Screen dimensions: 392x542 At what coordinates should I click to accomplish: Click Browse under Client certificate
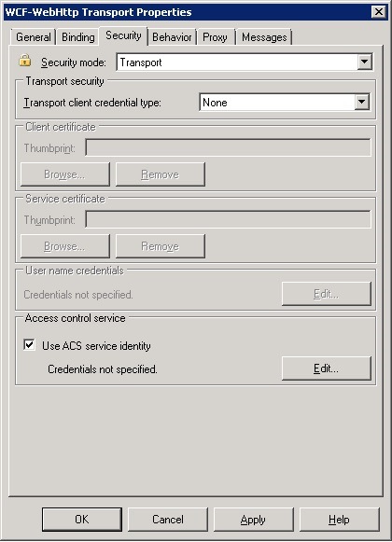point(65,174)
